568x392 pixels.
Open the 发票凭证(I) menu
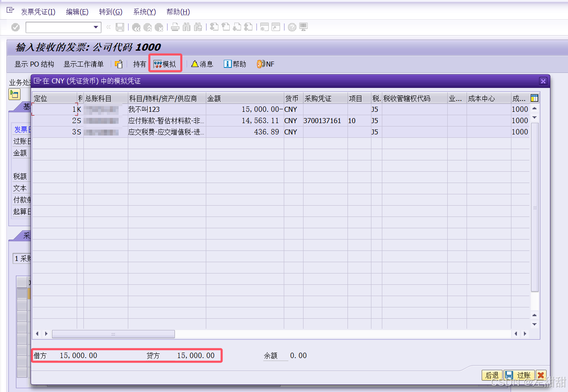38,12
